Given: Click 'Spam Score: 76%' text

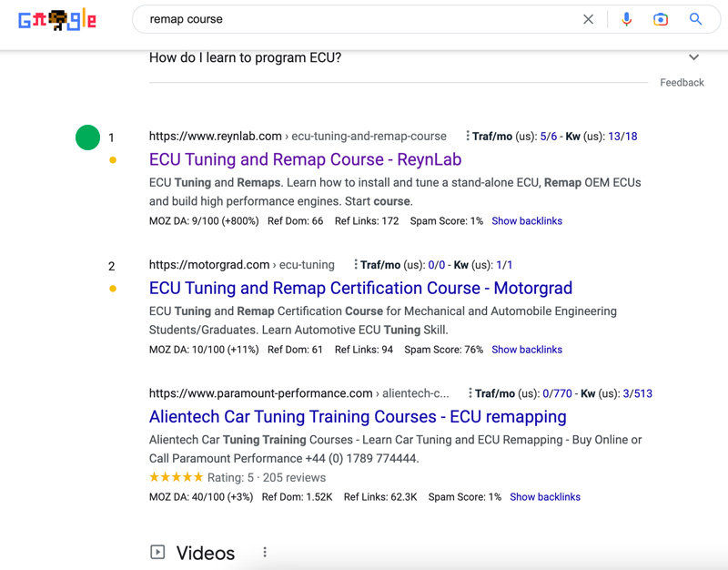Looking at the screenshot, I should (x=443, y=350).
